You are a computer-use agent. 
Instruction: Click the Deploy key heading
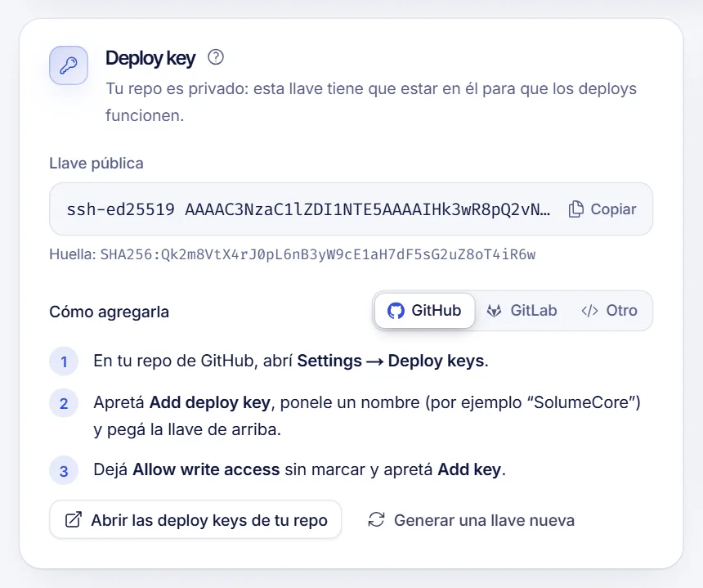click(x=150, y=58)
